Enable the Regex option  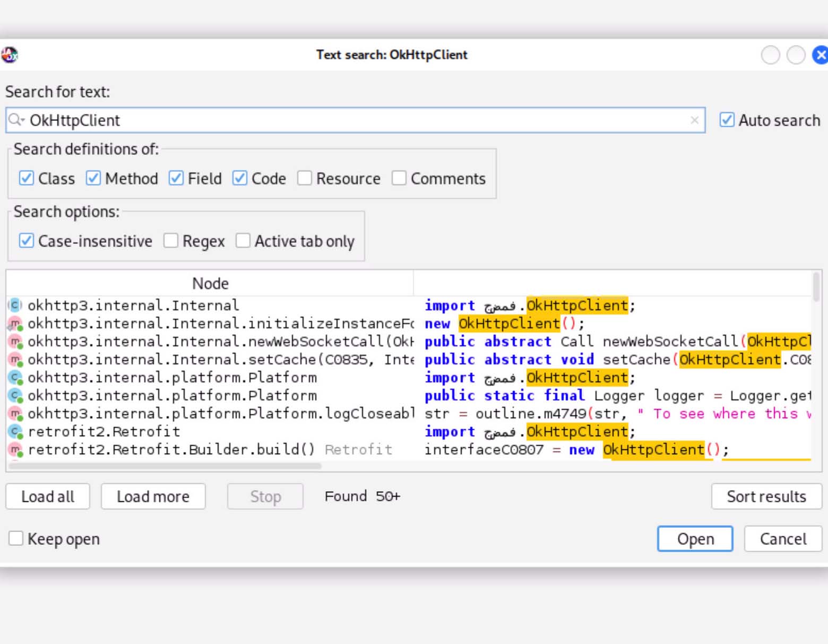[x=171, y=241]
